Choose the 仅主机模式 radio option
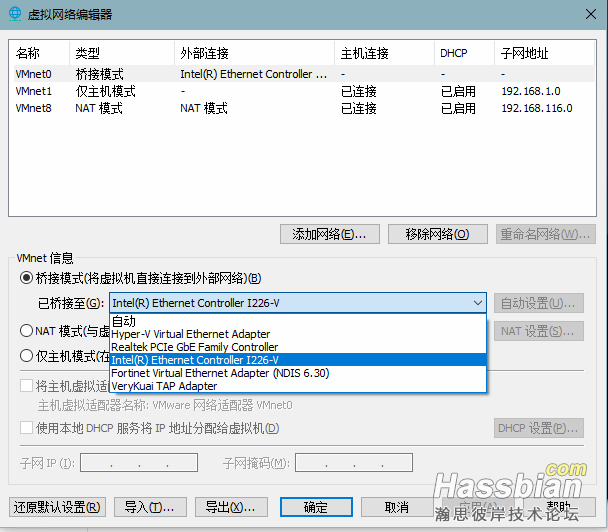Screen dimensions: 608x532 click(x=27, y=355)
